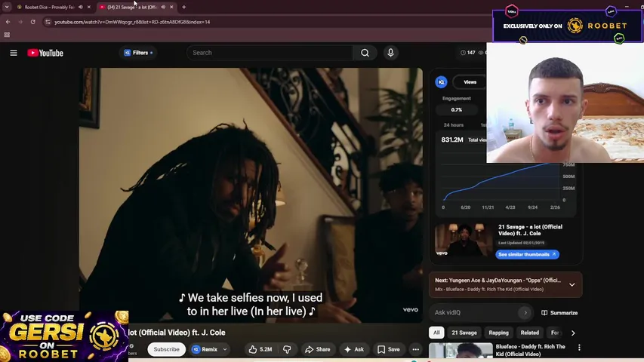The width and height of the screenshot is (644, 362).
Task: Select the All filter chip
Action: [x=436, y=333]
